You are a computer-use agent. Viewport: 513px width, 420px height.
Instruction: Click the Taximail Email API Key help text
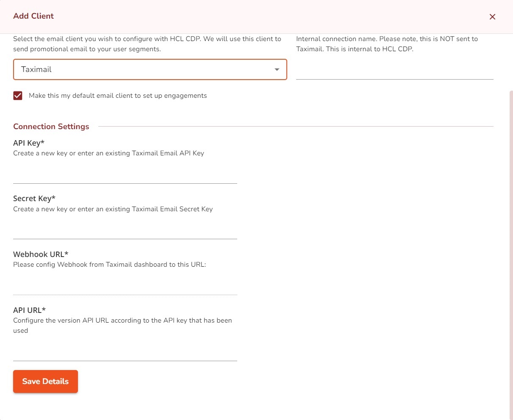(108, 153)
